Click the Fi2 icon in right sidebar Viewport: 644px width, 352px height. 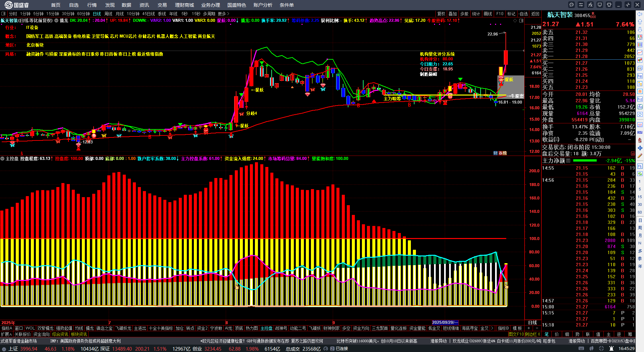click(x=640, y=99)
